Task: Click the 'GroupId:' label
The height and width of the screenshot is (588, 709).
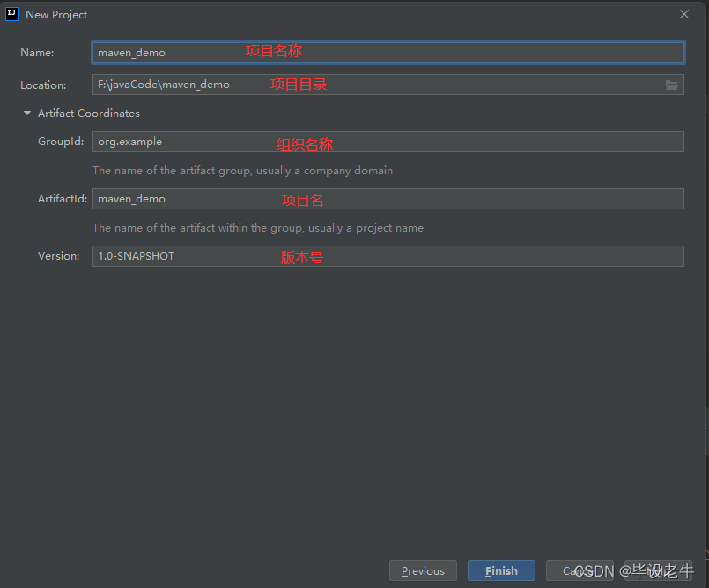Action: click(61, 142)
